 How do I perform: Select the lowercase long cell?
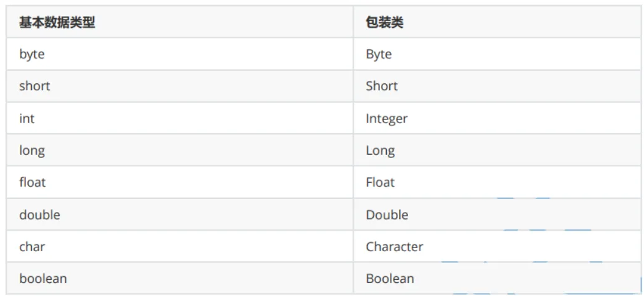tap(32, 150)
